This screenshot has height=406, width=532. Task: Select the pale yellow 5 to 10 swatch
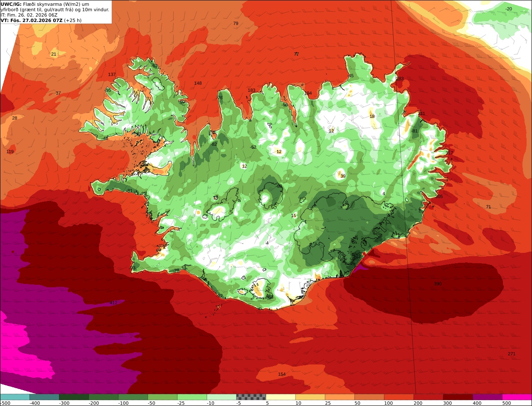pos(281,397)
